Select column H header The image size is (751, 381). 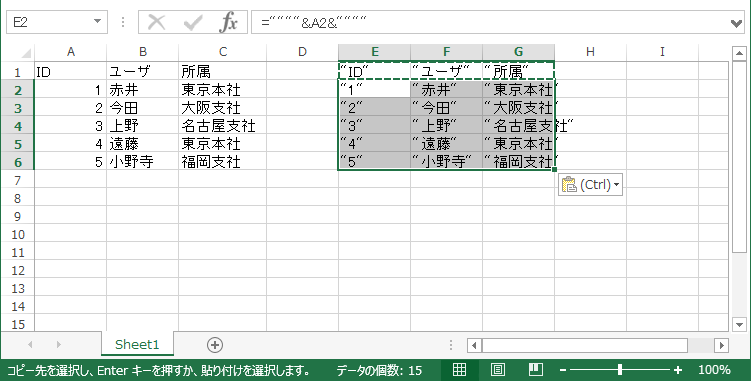590,52
